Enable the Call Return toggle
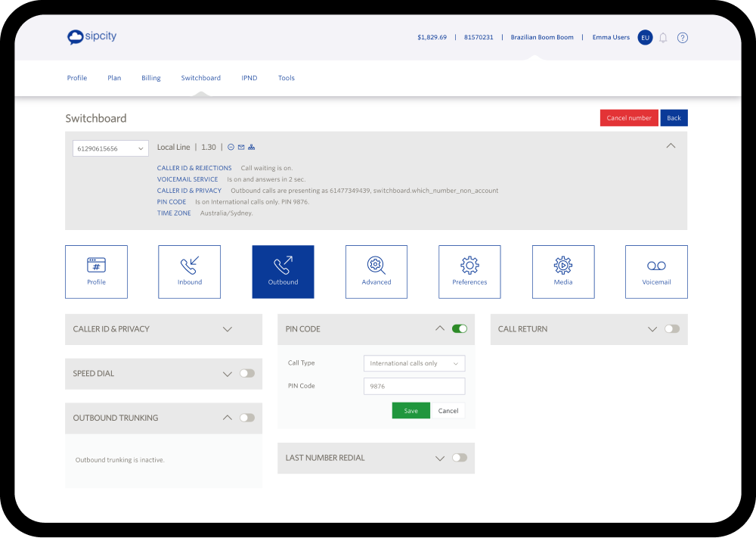 point(672,329)
